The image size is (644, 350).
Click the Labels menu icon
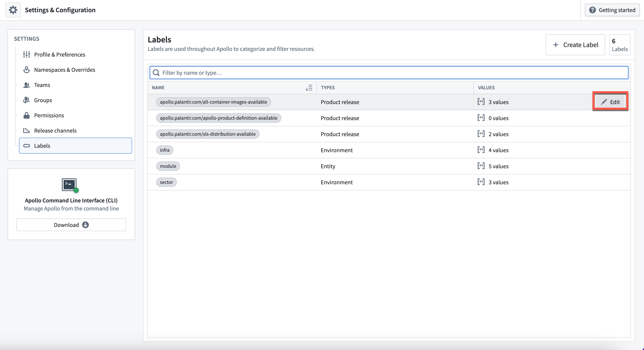27,145
